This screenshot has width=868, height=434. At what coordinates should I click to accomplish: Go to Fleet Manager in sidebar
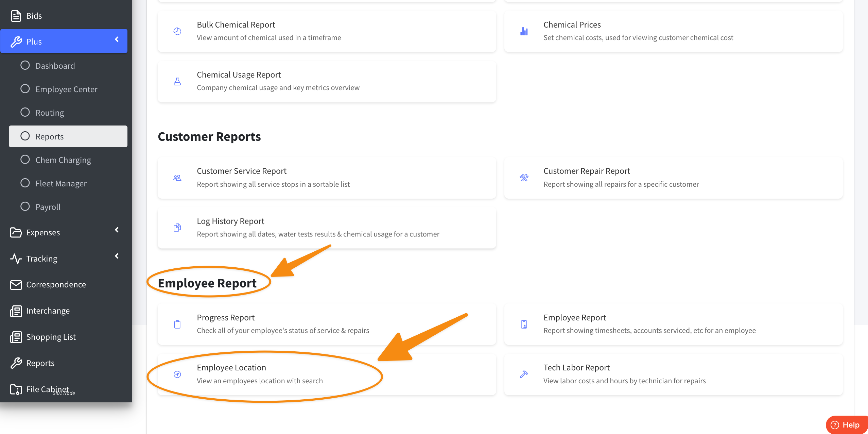click(61, 184)
